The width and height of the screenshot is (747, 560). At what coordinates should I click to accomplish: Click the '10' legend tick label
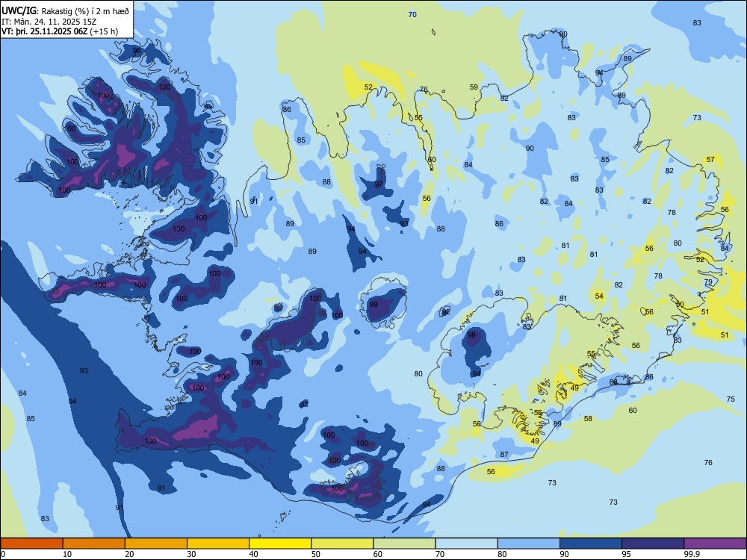pyautogui.click(x=67, y=554)
